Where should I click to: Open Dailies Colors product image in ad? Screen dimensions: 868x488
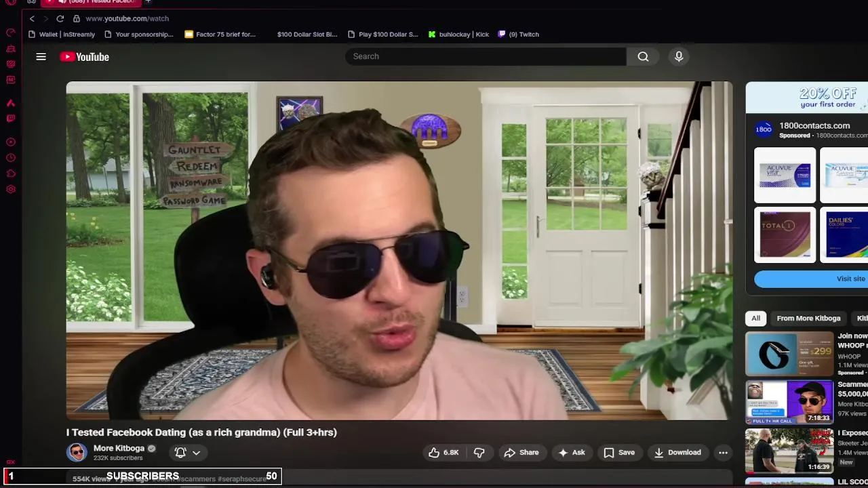(844, 235)
